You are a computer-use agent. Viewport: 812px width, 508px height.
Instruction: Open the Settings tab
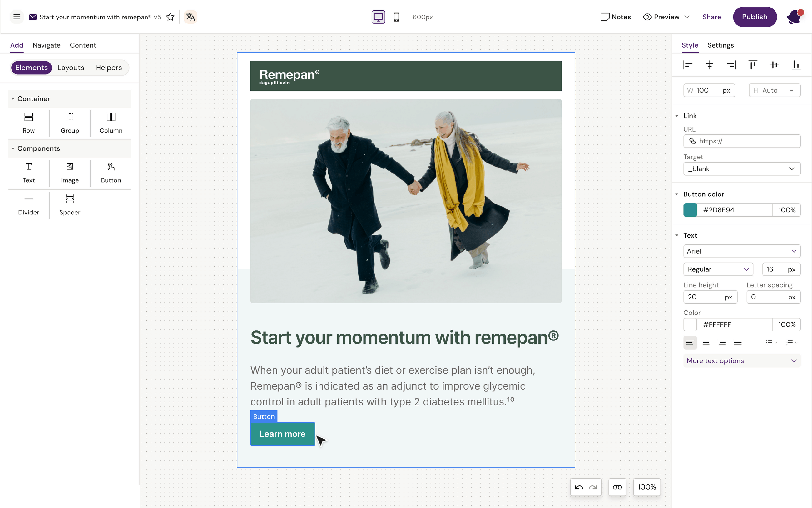point(720,45)
